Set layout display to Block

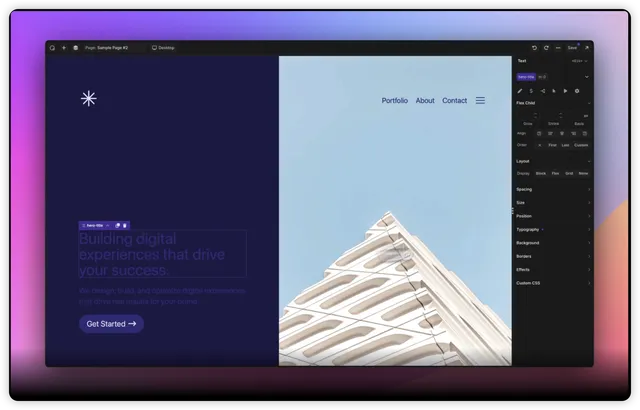click(541, 173)
